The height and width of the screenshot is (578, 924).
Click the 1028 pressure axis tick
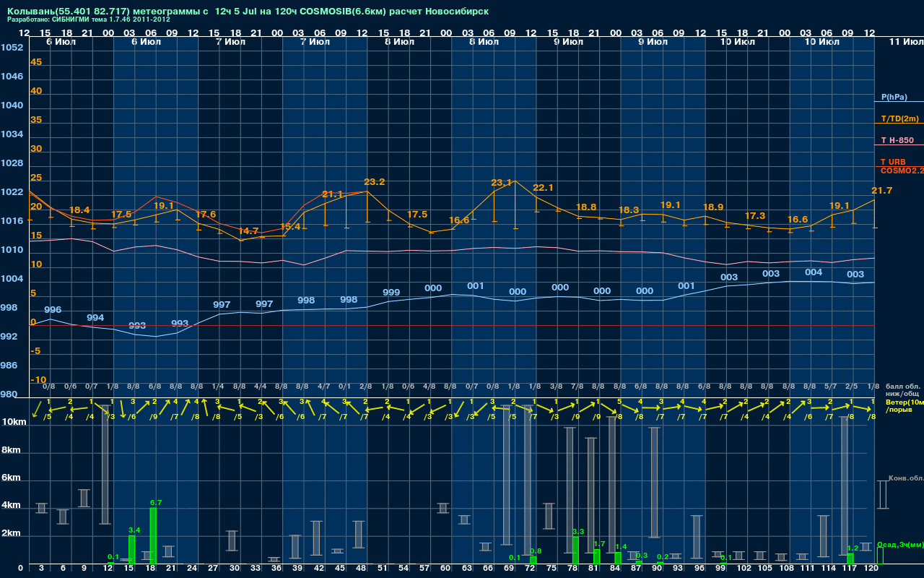point(12,163)
